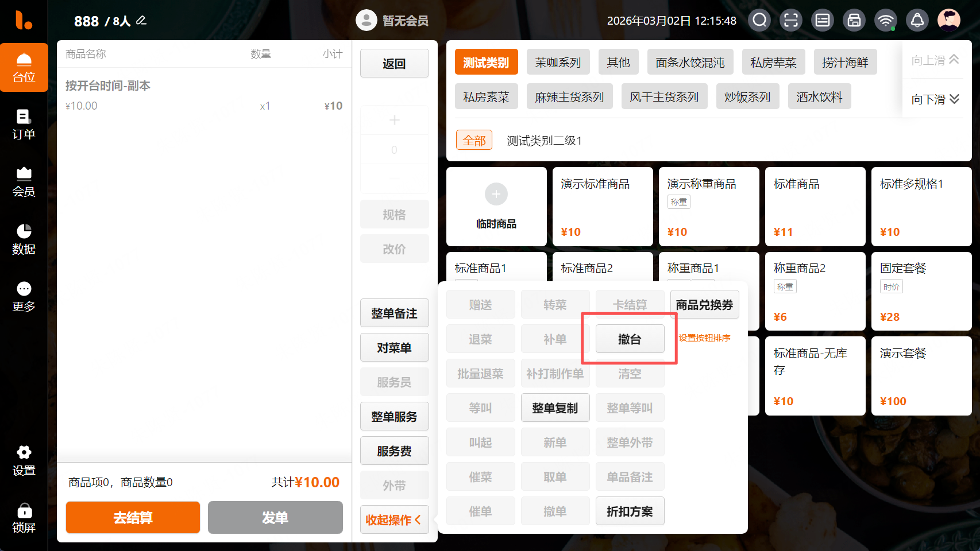Collapse the panel with 收起操作

[394, 519]
